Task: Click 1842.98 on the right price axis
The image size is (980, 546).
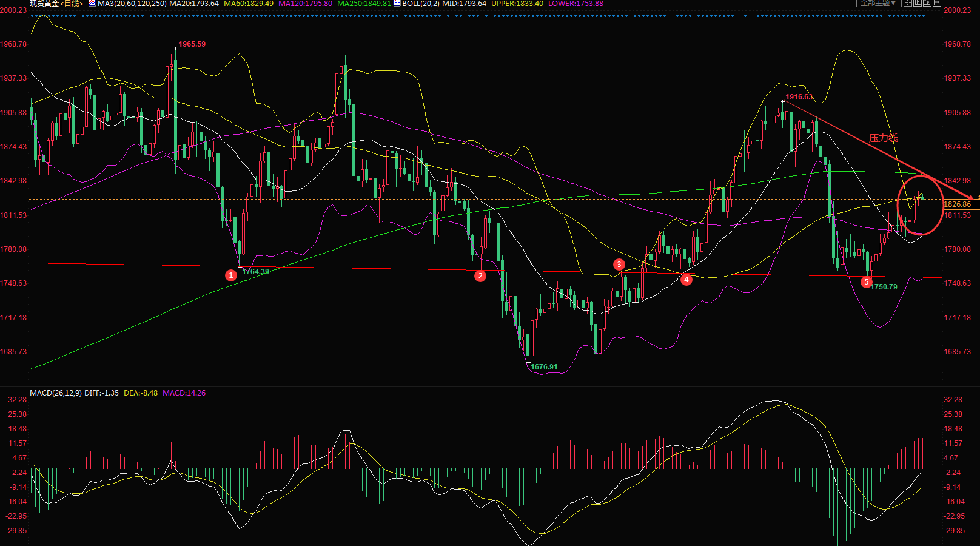Action: coord(957,181)
